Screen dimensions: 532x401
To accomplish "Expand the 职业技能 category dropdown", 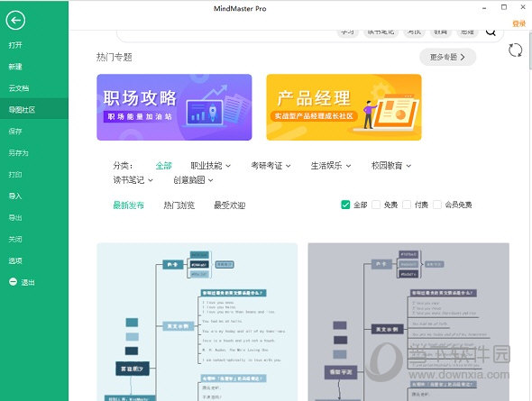I will tap(210, 166).
